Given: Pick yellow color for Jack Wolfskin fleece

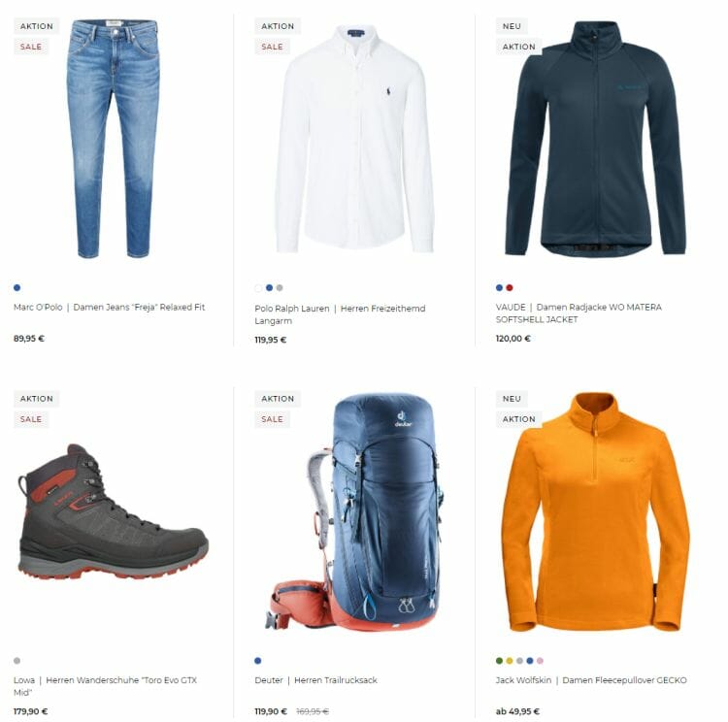Looking at the screenshot, I should pyautogui.click(x=510, y=661).
